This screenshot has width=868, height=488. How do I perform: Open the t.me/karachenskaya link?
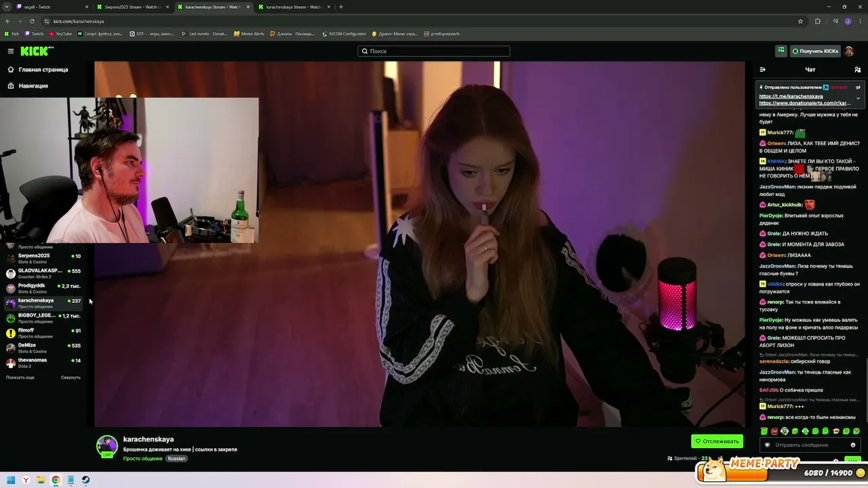point(791,96)
